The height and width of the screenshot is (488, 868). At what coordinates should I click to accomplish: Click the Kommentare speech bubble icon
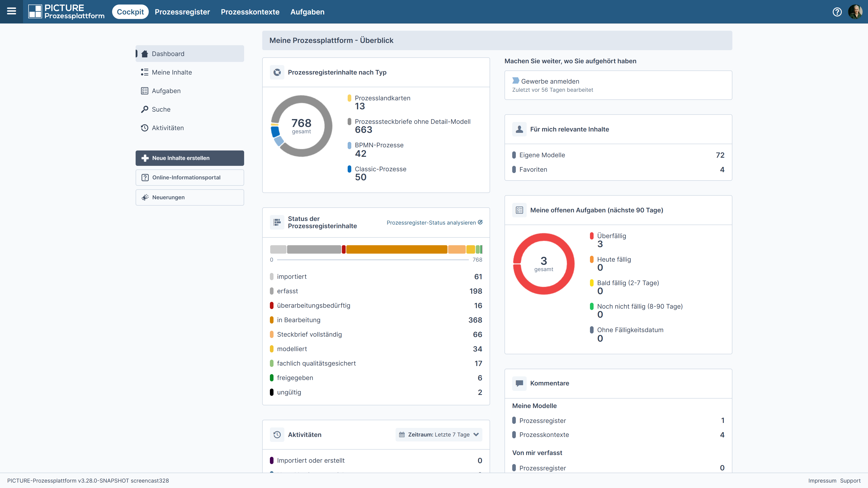point(519,383)
